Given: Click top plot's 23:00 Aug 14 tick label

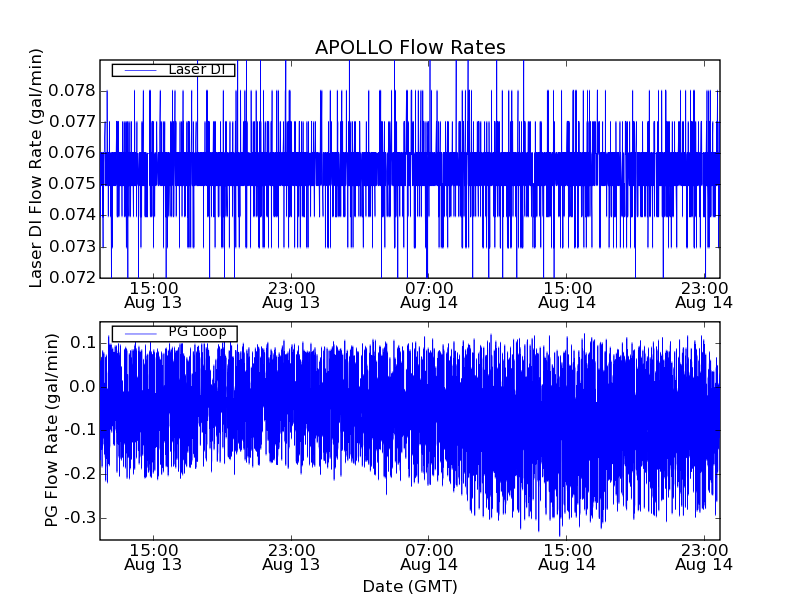Looking at the screenshot, I should [x=704, y=294].
